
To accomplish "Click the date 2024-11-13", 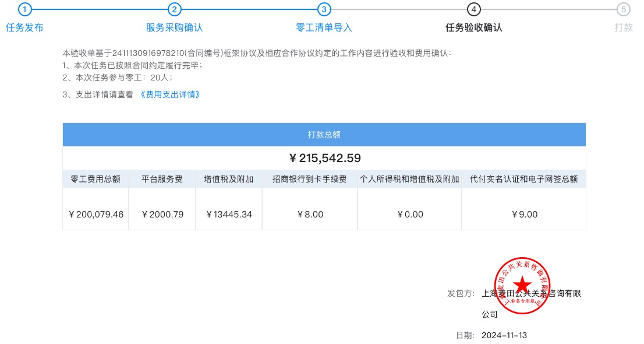I will 504,335.
